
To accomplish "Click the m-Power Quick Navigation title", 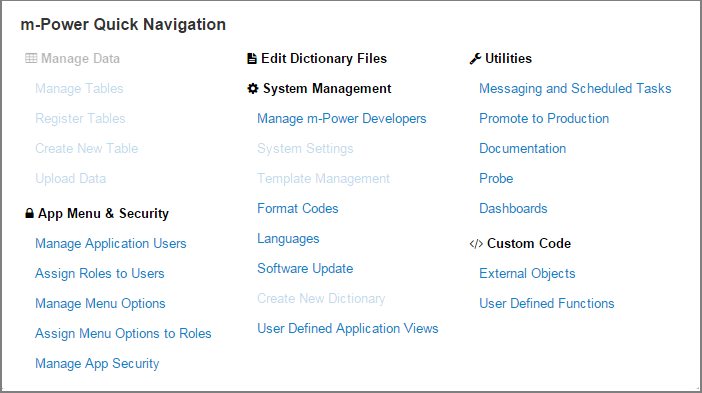I will pos(123,25).
